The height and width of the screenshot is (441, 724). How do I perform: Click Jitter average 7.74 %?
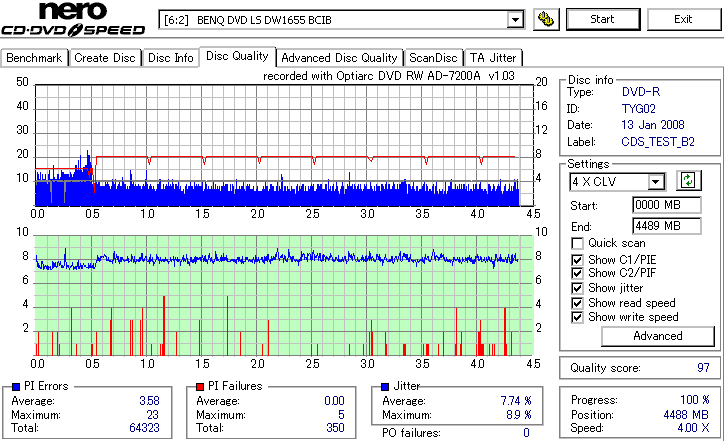point(516,401)
